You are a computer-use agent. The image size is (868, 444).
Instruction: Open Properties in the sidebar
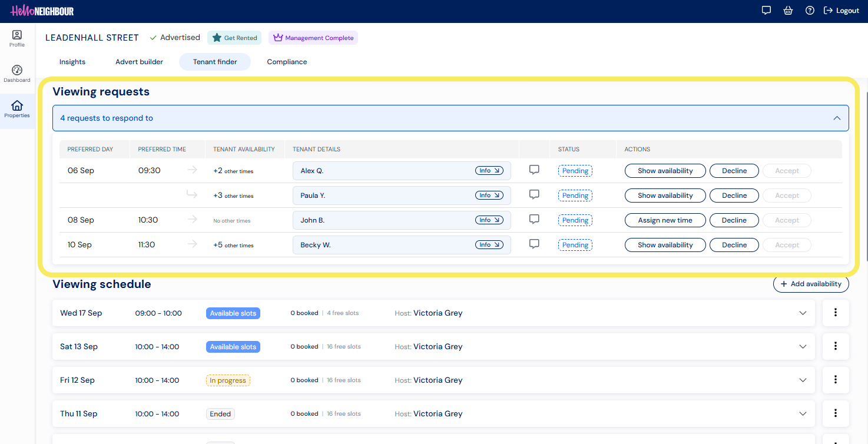click(x=17, y=110)
